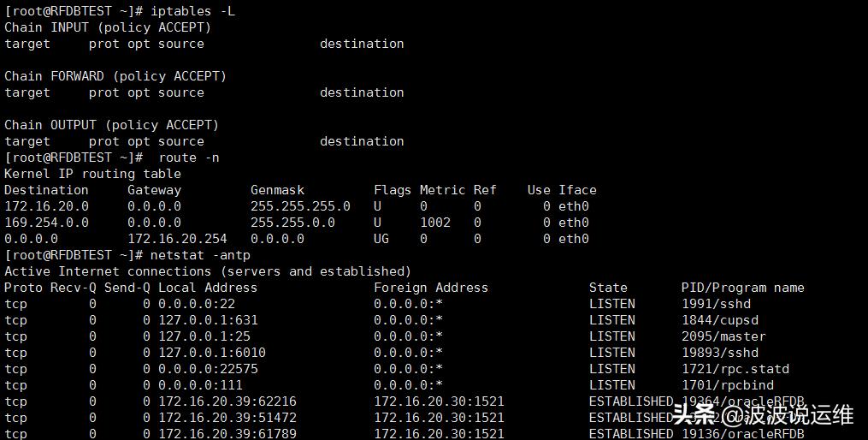Viewport: 868px width, 440px height.
Task: Select genmask 255.255.0.0
Action: tap(292, 223)
